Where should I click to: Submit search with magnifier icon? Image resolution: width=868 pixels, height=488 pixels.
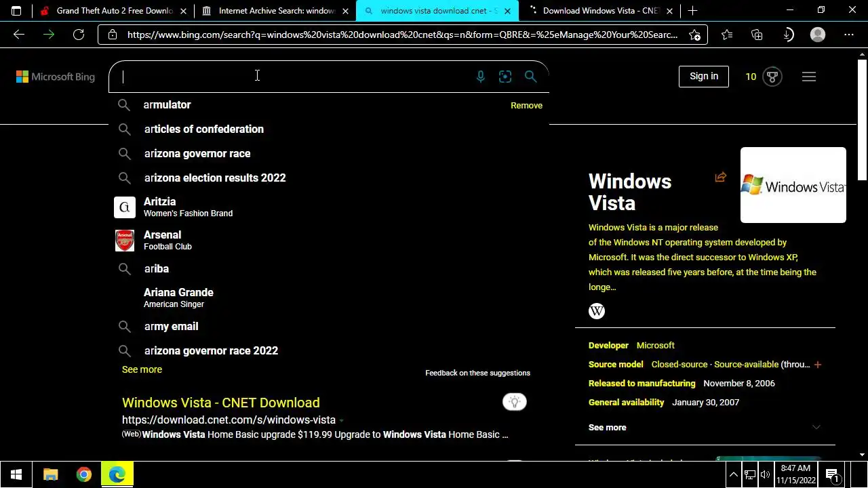[x=530, y=77]
